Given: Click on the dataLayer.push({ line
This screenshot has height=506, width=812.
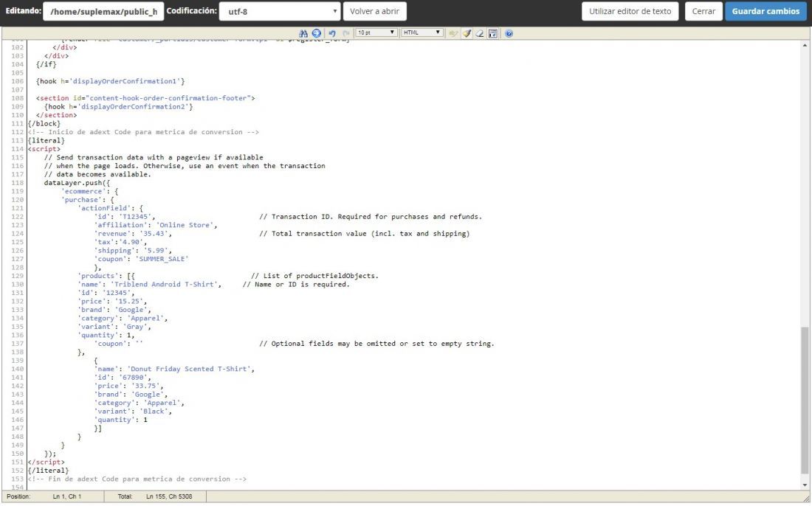Looking at the screenshot, I should click(78, 183).
